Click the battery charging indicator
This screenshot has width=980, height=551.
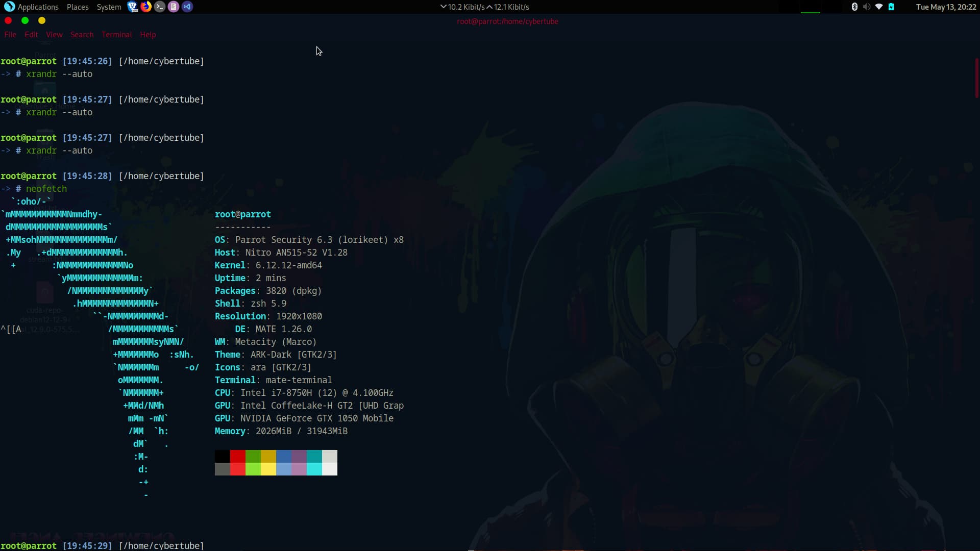point(891,7)
